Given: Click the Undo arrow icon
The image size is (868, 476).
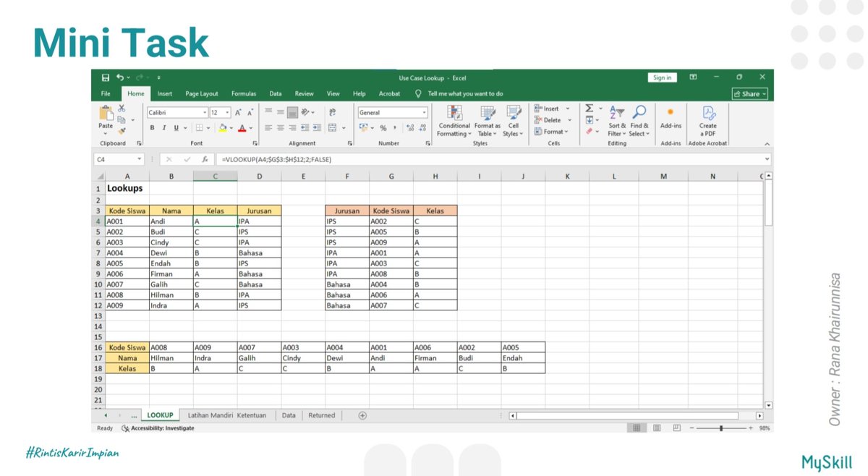Looking at the screenshot, I should click(120, 77).
